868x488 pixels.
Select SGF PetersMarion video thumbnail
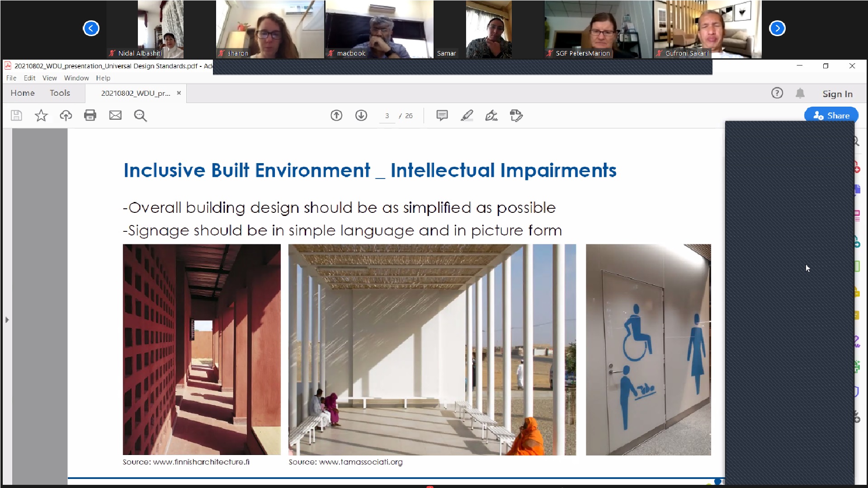pos(599,29)
